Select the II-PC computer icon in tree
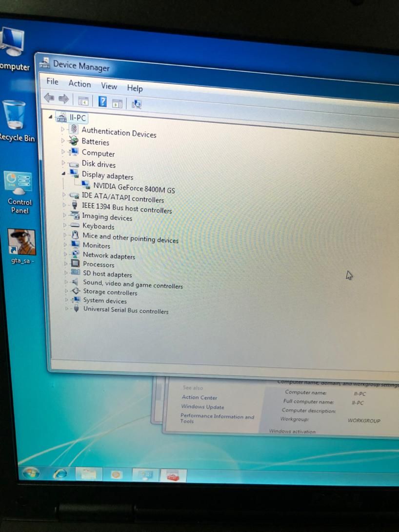 pos(61,118)
